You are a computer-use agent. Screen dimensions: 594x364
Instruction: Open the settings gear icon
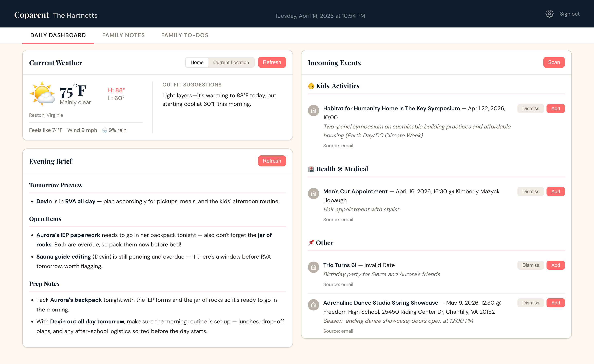click(549, 14)
